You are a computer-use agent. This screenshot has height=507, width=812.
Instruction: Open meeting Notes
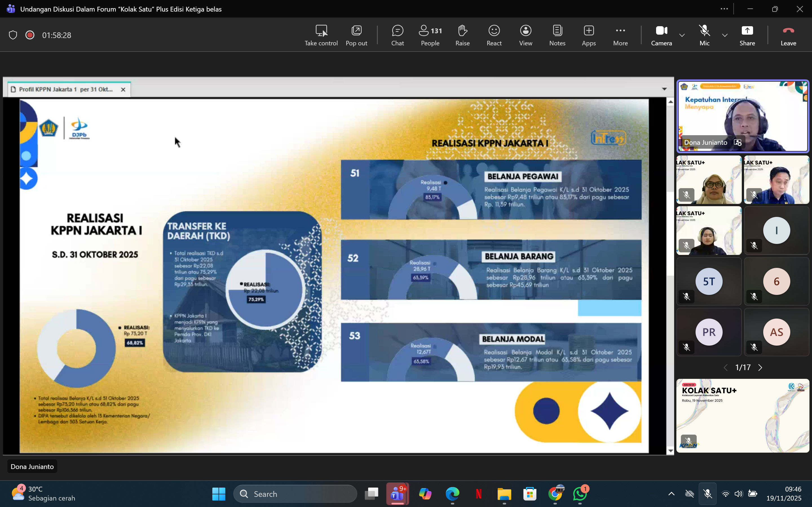coord(557,35)
